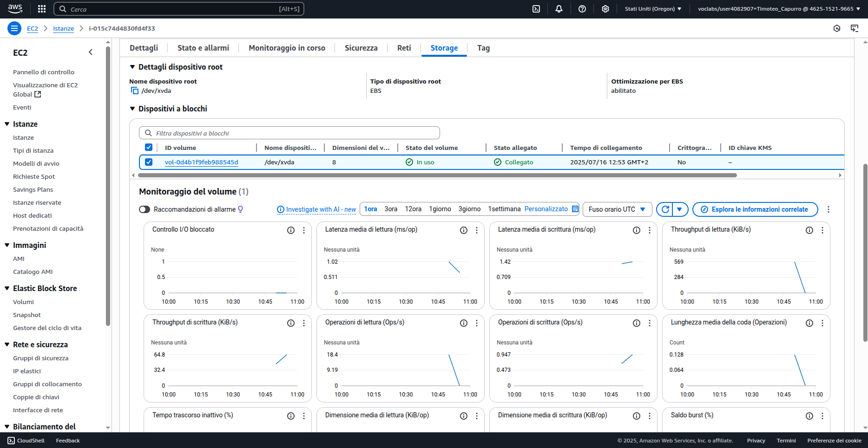Collapse Dettagli dispositivo root section
868x448 pixels.
(x=132, y=67)
